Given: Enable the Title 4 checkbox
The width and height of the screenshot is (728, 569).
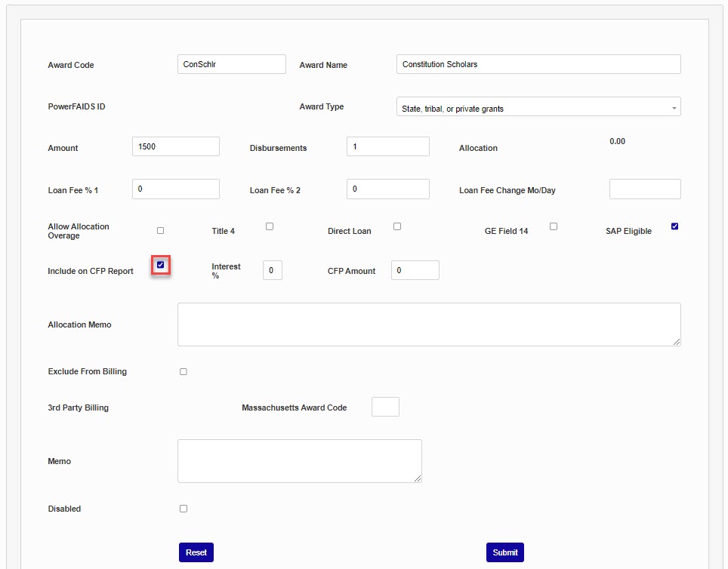Looking at the screenshot, I should click(x=270, y=226).
